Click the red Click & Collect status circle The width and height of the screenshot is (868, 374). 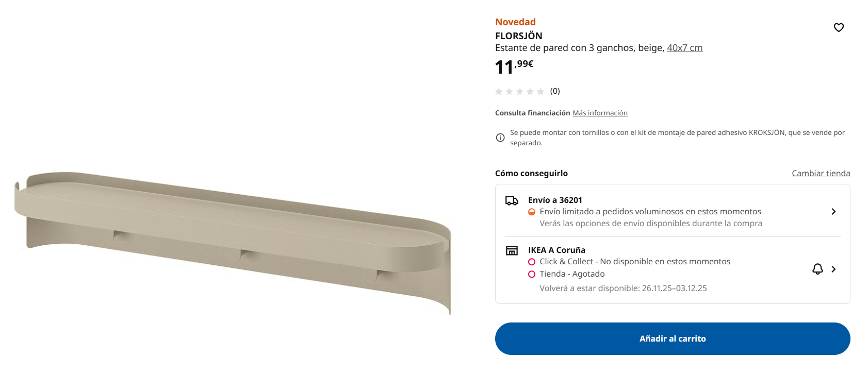532,262
